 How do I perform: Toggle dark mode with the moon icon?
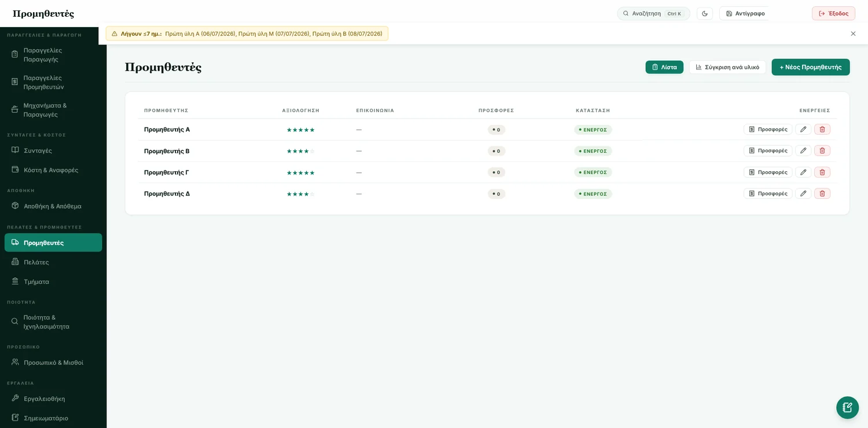click(x=705, y=13)
